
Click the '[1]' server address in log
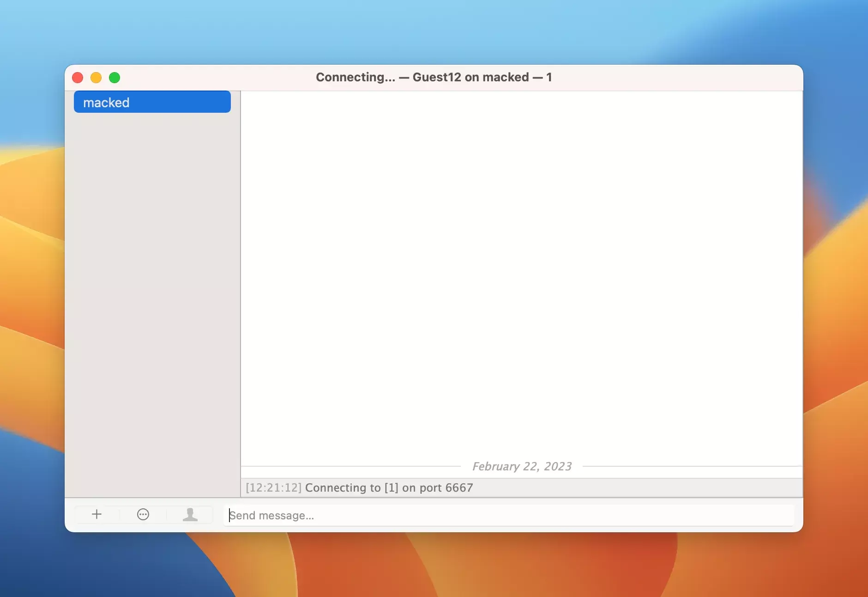click(x=391, y=488)
